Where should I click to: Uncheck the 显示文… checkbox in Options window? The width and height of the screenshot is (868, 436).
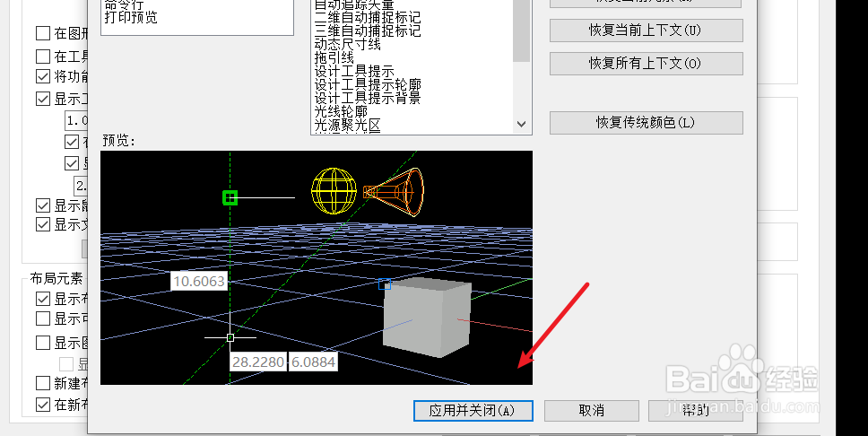[x=43, y=224]
